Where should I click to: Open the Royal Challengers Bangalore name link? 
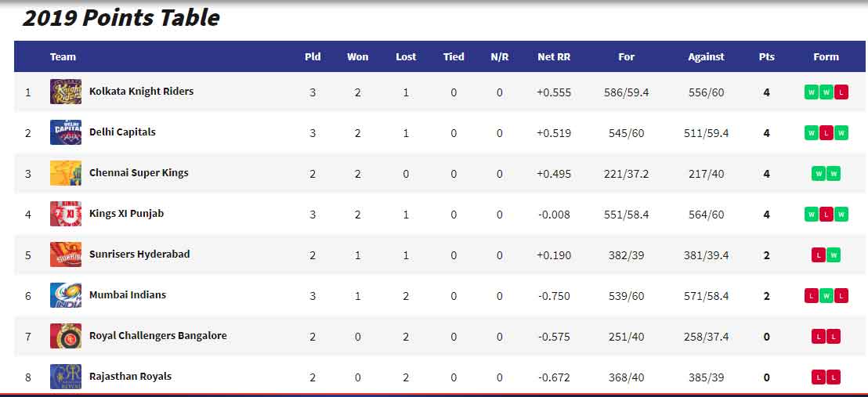[157, 336]
